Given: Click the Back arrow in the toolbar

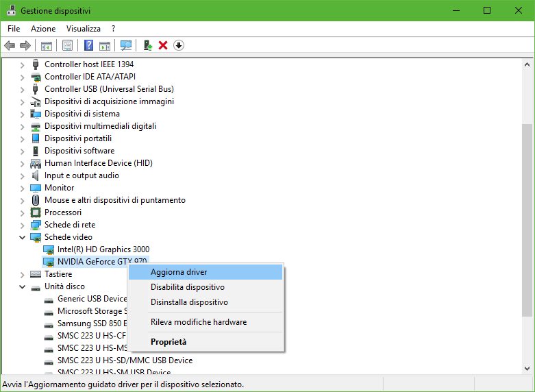Looking at the screenshot, I should point(10,46).
